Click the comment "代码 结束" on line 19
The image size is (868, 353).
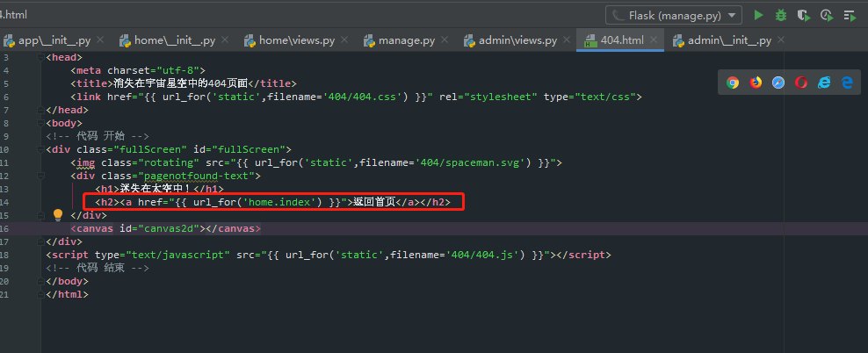pyautogui.click(x=98, y=269)
